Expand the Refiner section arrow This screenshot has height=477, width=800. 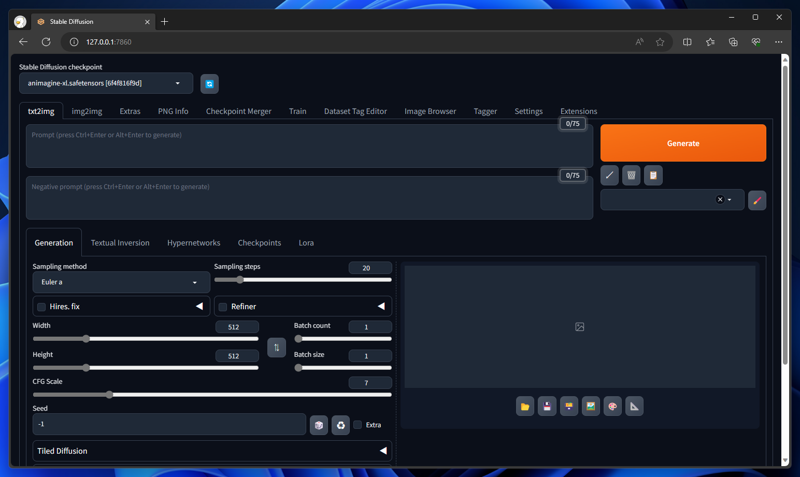[x=381, y=306]
